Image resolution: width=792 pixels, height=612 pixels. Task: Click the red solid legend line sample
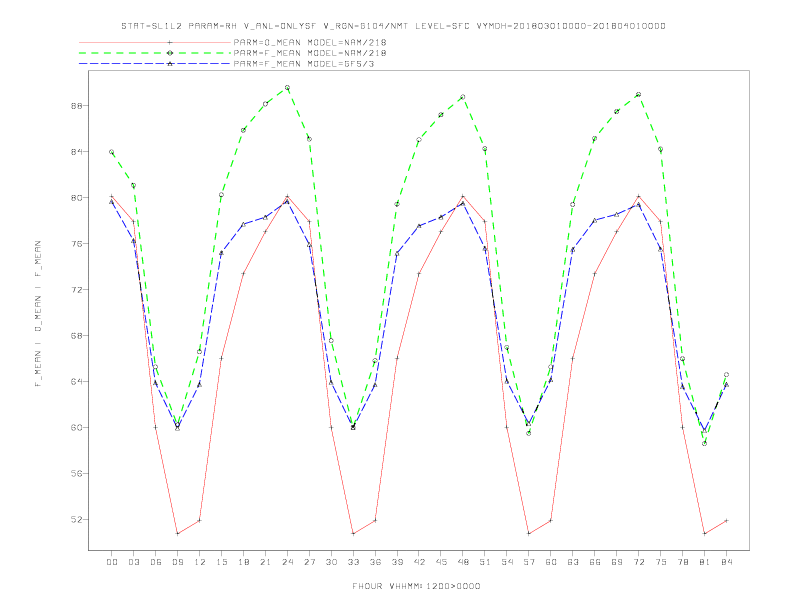155,43
